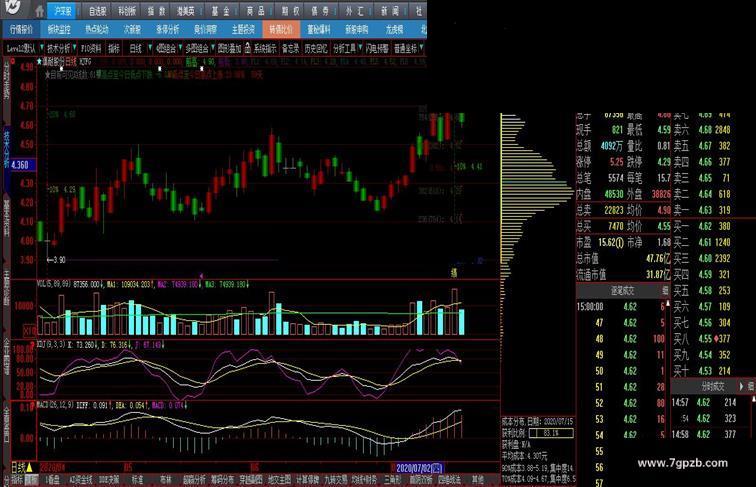Expand the 4图组合 dropdown
Screen dimensions: 756x487
click(x=180, y=48)
